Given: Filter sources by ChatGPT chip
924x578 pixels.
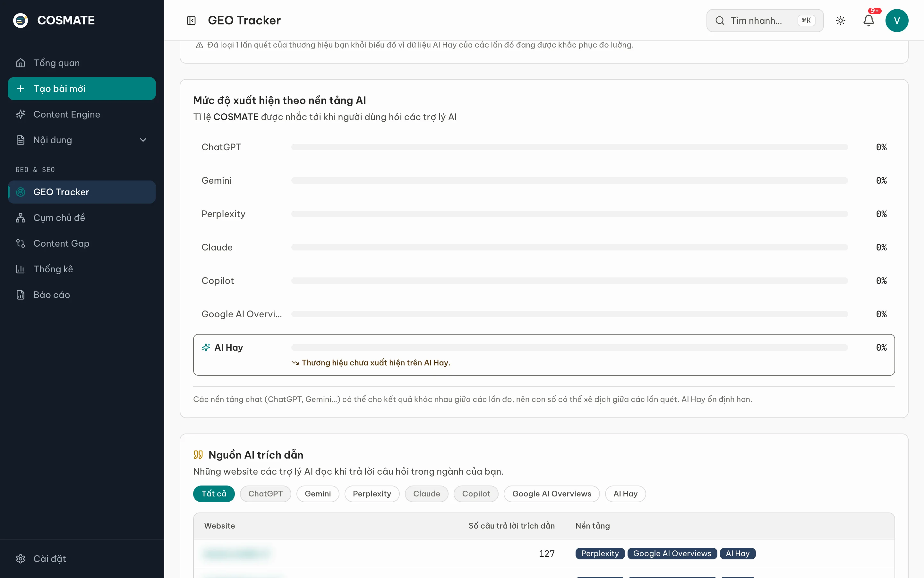Looking at the screenshot, I should pos(265,494).
